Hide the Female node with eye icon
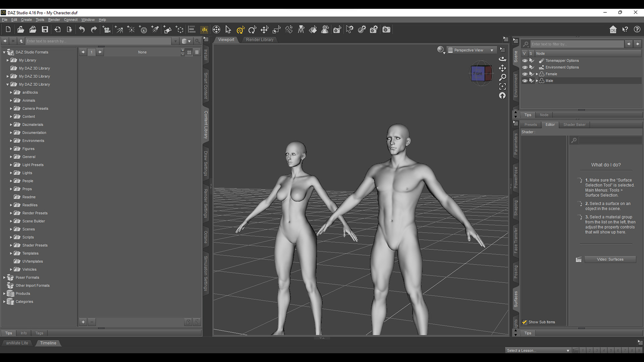Image resolution: width=644 pixels, height=362 pixels. [x=525, y=74]
